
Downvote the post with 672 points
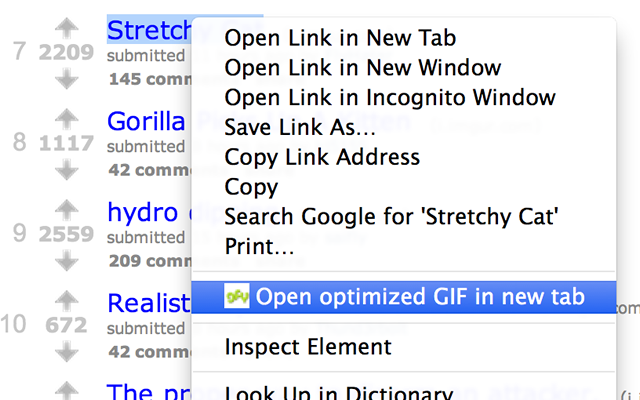(x=67, y=351)
